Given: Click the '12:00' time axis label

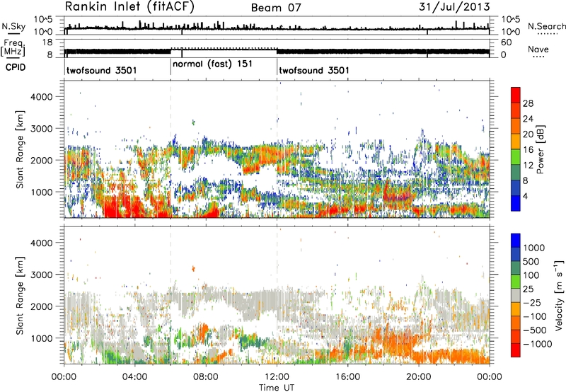Looking at the screenshot, I should [277, 377].
